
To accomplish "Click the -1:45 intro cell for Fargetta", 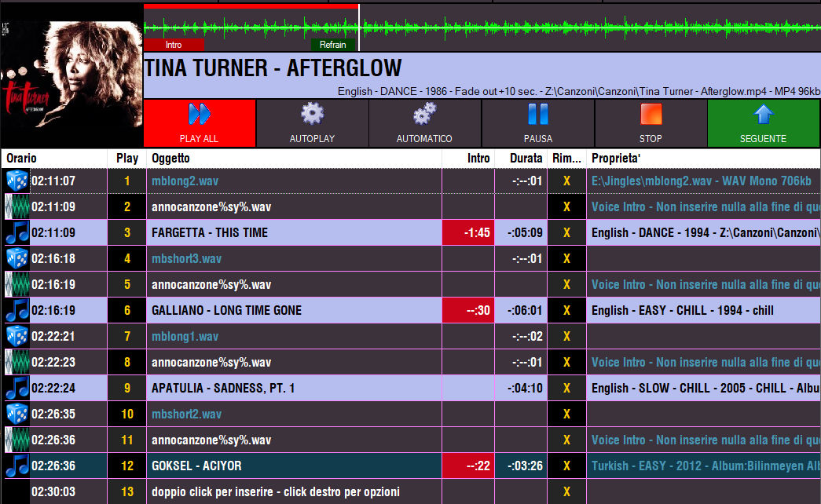I will (468, 233).
